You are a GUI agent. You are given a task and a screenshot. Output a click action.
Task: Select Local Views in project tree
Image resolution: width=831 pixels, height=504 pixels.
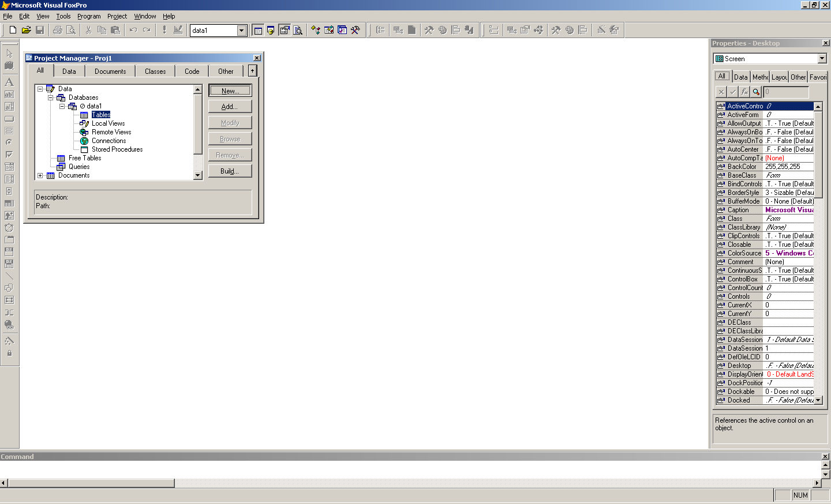point(108,123)
